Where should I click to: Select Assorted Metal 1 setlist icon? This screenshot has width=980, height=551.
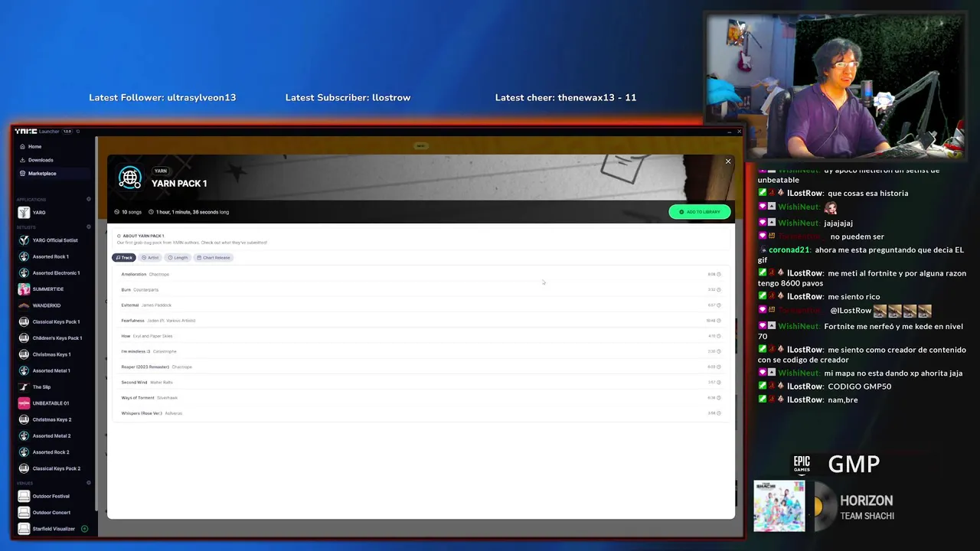[24, 370]
